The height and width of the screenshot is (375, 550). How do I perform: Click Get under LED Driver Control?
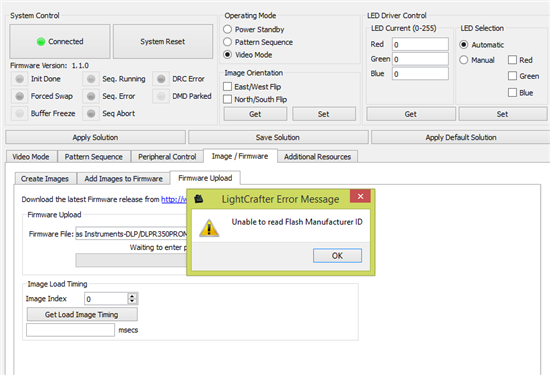click(x=411, y=114)
